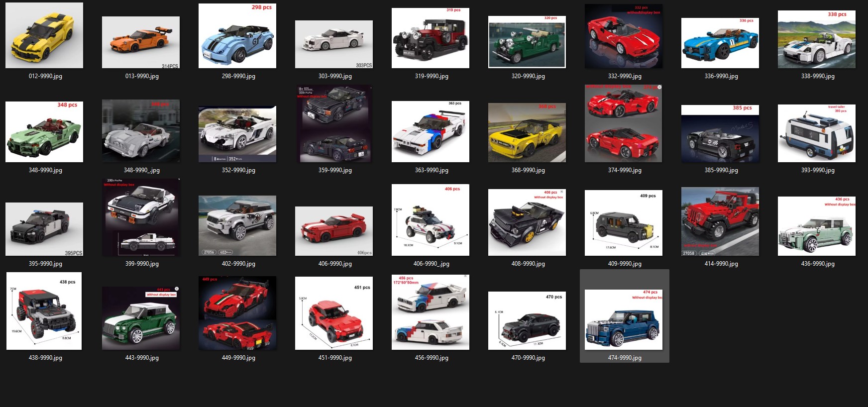Select the monster truck thumbnail 438-9990.jpg
This screenshot has height=407, width=868.
(44, 311)
